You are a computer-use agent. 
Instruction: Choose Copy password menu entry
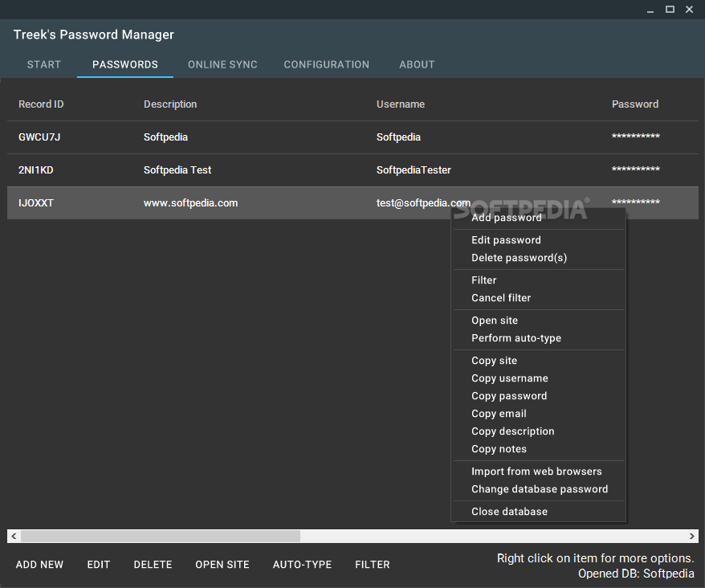point(538,396)
